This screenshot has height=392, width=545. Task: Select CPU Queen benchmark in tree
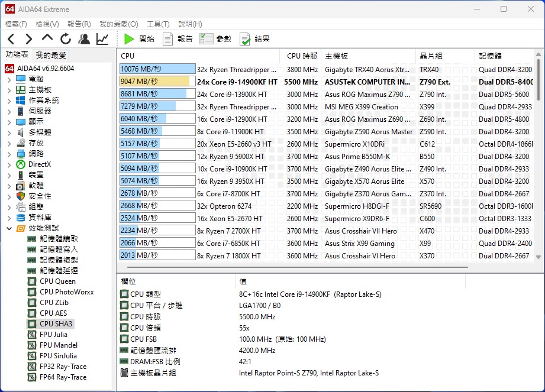tap(57, 281)
